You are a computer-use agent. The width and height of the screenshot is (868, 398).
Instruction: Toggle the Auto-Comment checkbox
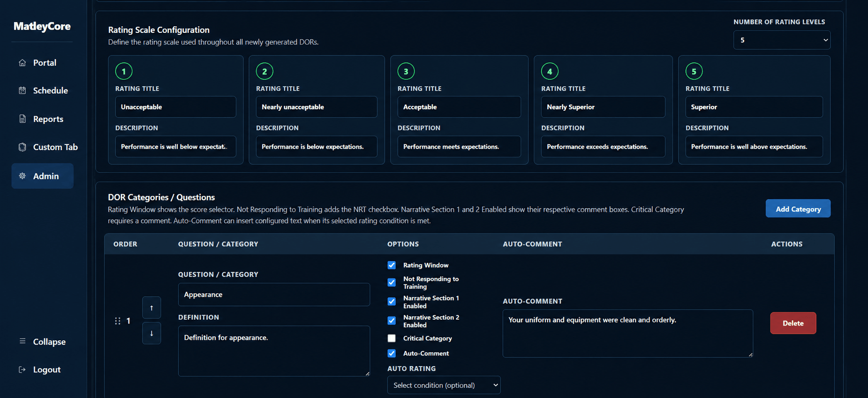[392, 353]
